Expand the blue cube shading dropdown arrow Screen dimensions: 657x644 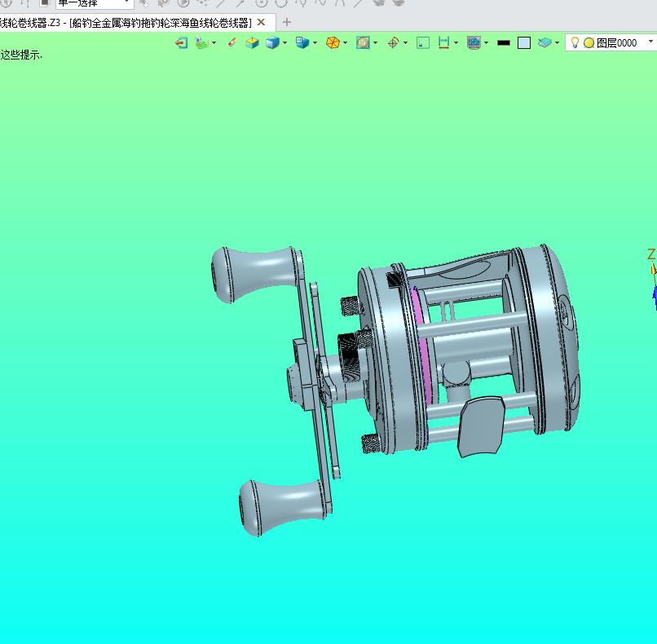pos(285,42)
